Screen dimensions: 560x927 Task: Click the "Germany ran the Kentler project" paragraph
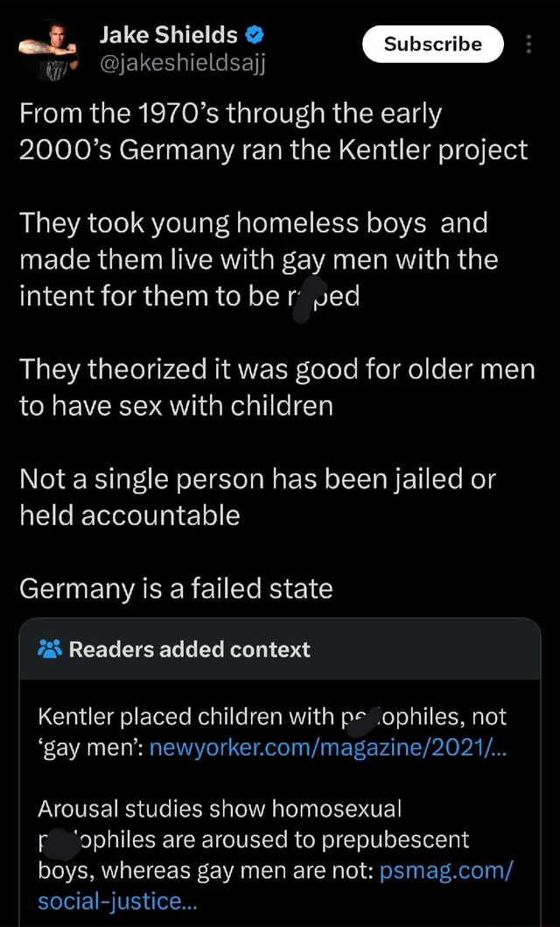pos(273,131)
